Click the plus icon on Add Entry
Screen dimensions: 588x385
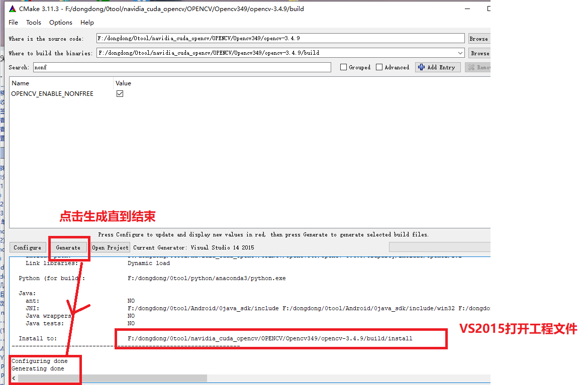(421, 67)
